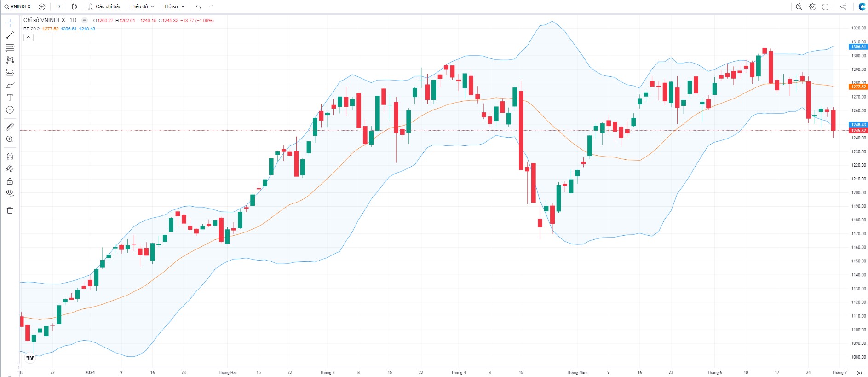Lock all drawing tools
The width and height of the screenshot is (868, 377).
pyautogui.click(x=10, y=181)
